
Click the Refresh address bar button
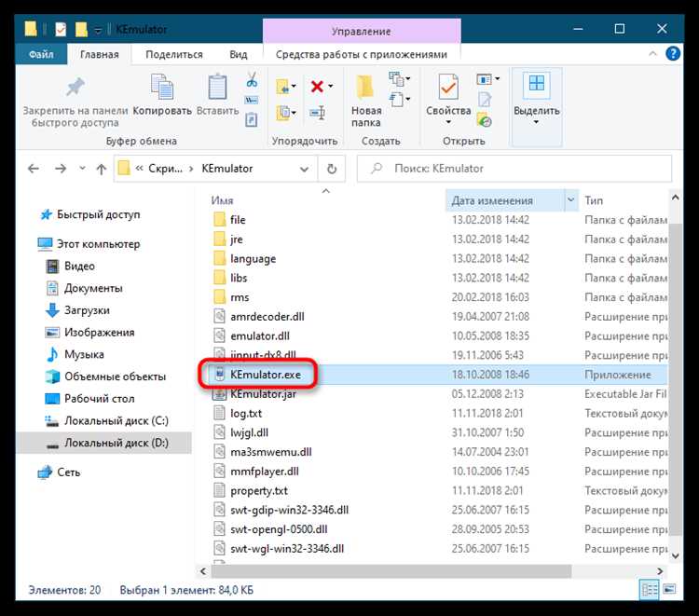coord(332,169)
